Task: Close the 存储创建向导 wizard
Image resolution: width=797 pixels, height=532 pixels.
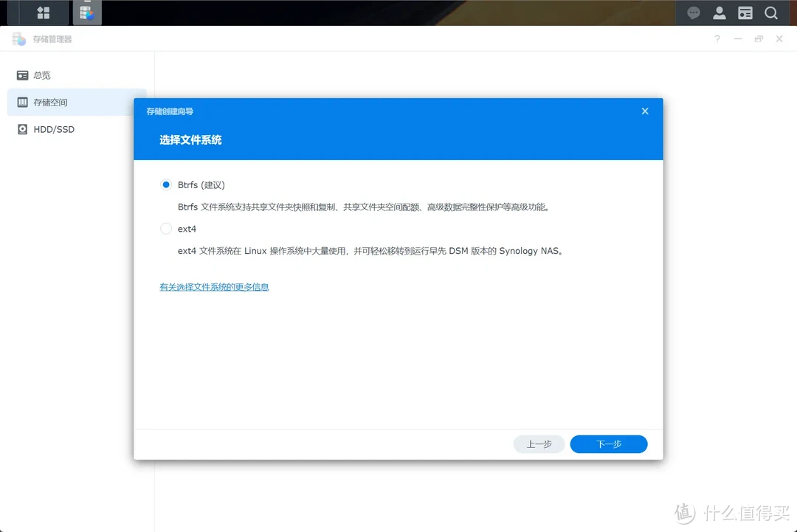Action: click(644, 111)
